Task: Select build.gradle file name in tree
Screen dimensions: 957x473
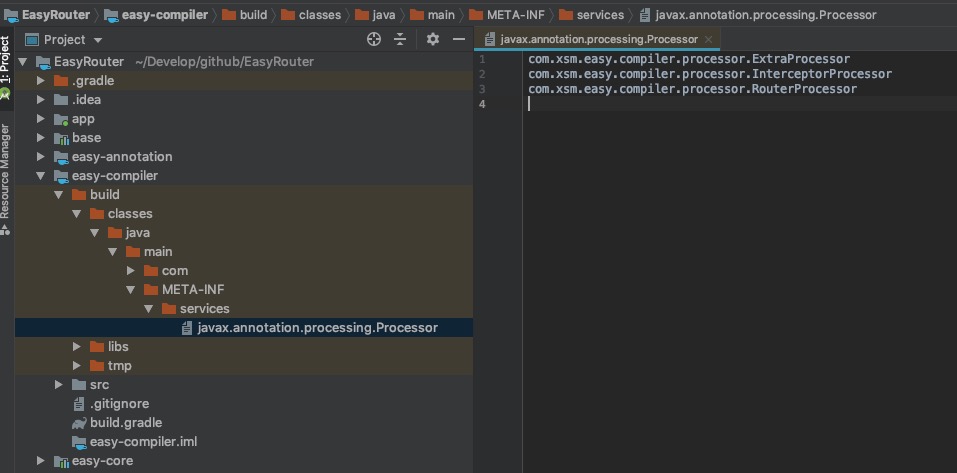Action: coord(126,422)
